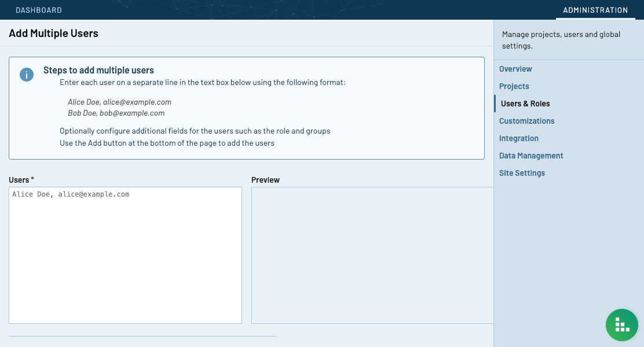This screenshot has width=644, height=347.
Task: Click the Preview pane
Action: pyautogui.click(x=372, y=255)
